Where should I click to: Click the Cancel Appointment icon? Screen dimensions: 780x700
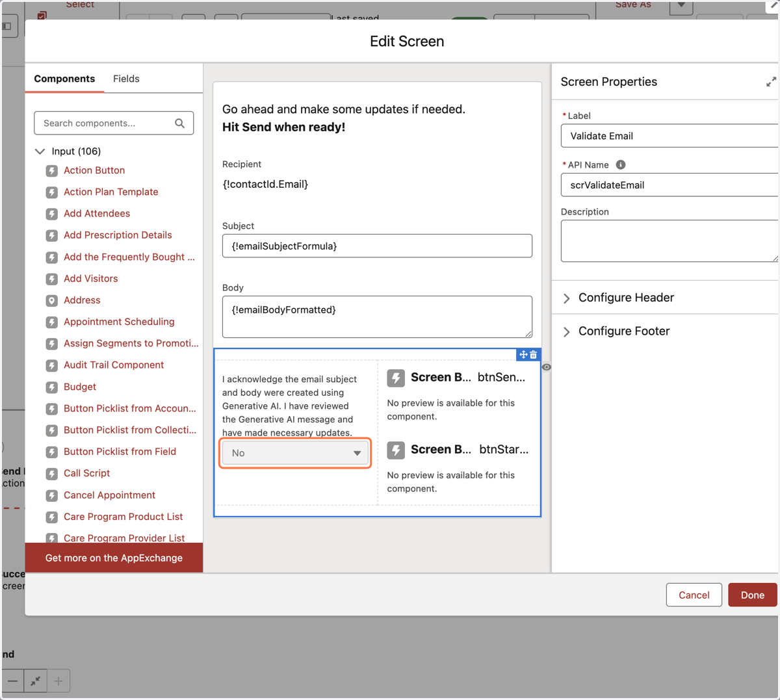[x=52, y=495]
